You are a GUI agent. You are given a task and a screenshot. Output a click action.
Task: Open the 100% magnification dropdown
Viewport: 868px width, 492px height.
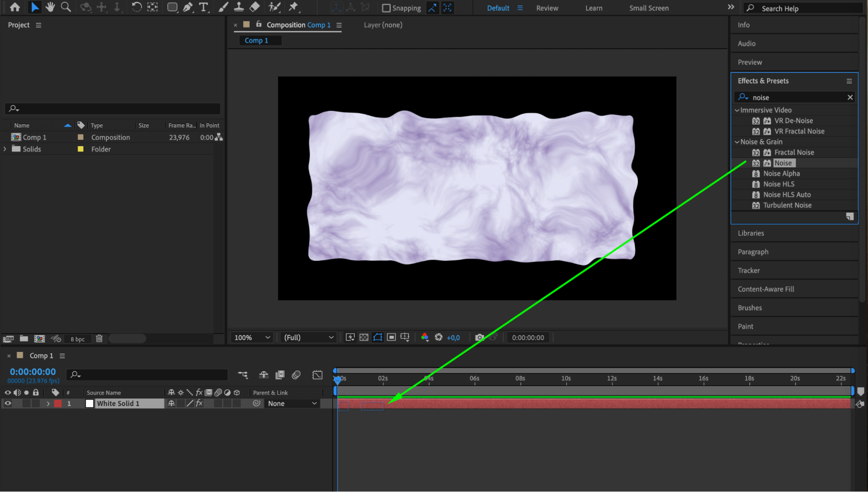(252, 338)
